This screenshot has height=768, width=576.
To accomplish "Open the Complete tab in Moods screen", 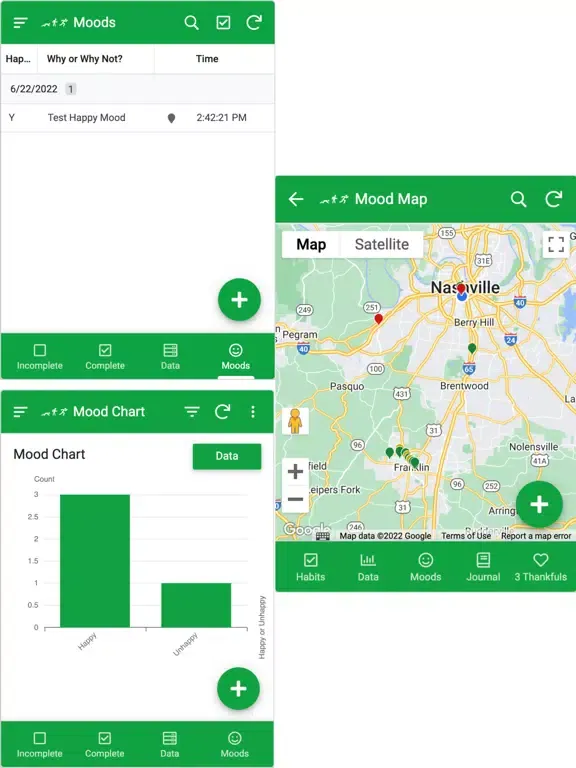I will coord(105,357).
